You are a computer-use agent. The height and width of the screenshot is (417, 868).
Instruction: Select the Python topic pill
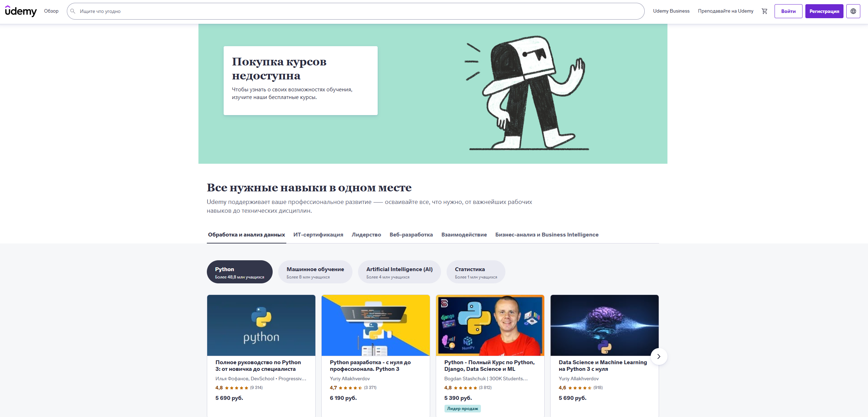239,272
